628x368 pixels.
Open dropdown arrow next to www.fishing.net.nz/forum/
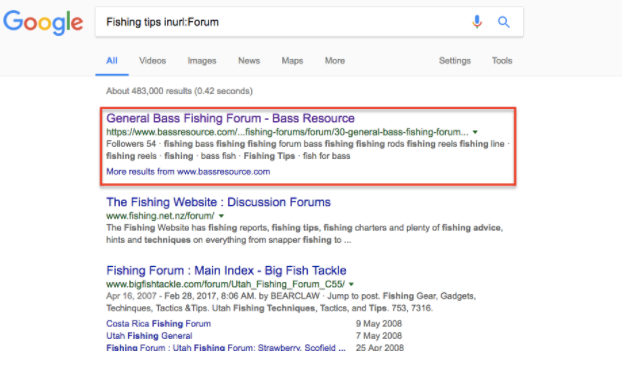[223, 218]
